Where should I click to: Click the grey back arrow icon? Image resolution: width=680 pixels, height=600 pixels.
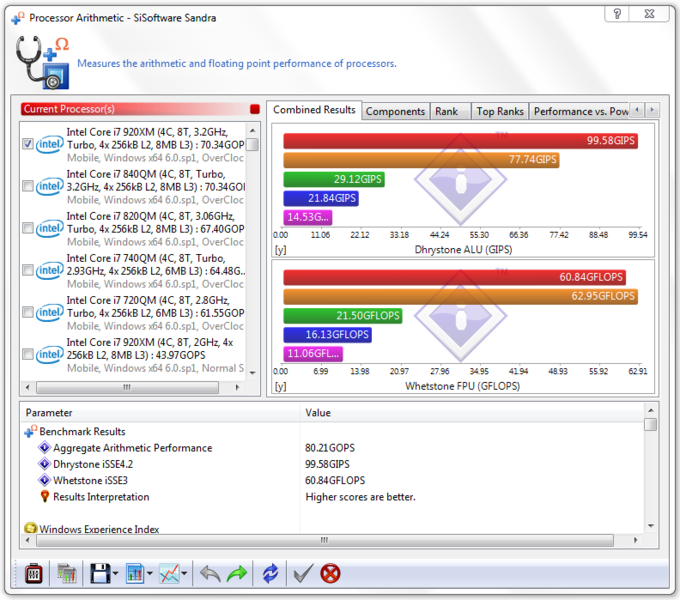tap(209, 573)
